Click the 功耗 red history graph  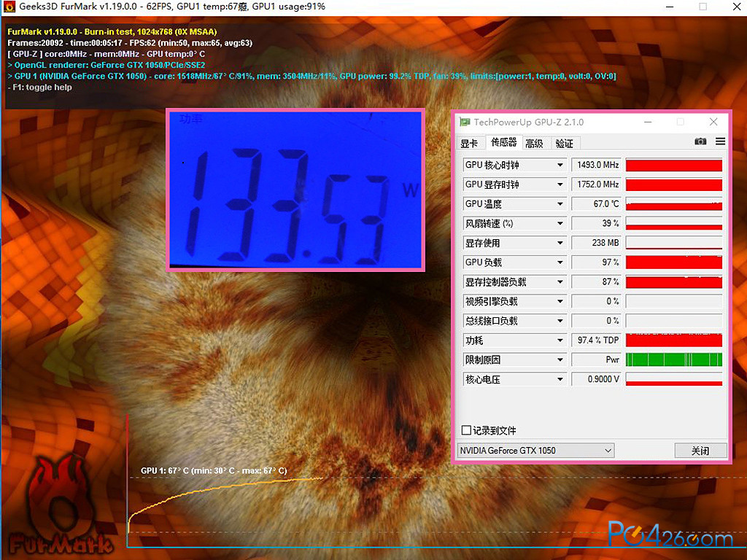673,341
